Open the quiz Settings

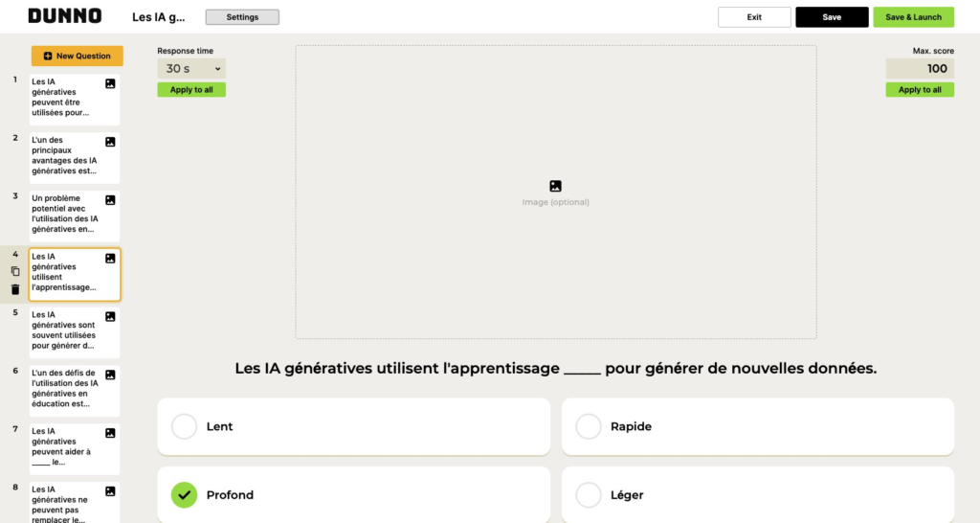tap(242, 17)
